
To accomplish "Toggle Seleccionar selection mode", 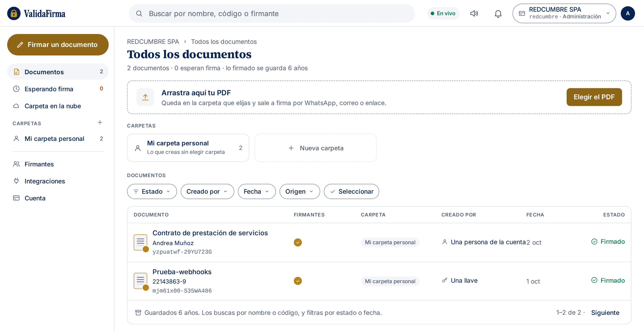I will [x=351, y=191].
